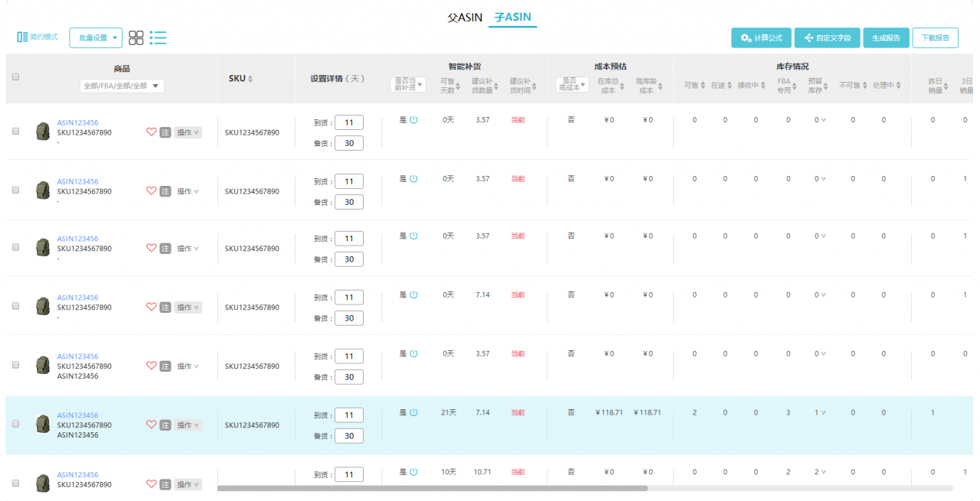The width and height of the screenshot is (980, 501).
Task: Click the 生成报告 button
Action: coord(886,37)
